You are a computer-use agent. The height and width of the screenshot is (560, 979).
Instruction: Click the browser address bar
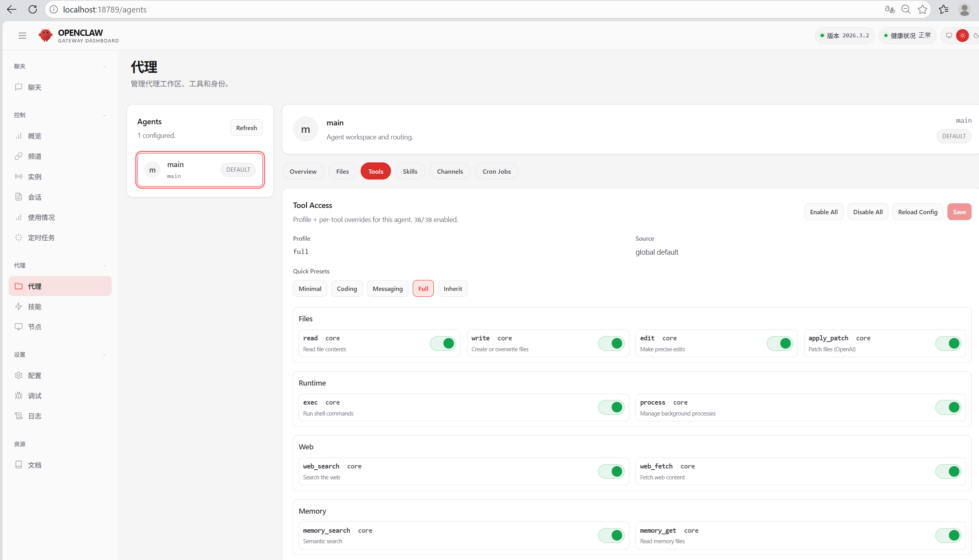pyautogui.click(x=467, y=9)
